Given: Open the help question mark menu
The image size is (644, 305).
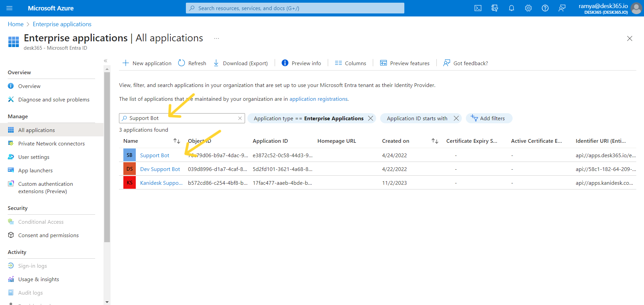Looking at the screenshot, I should [545, 8].
